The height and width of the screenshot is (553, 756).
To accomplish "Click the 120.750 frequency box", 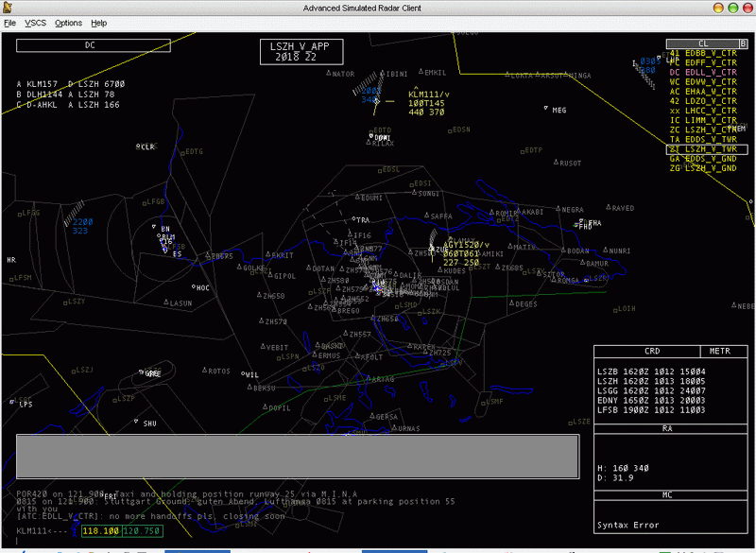I will pos(142,531).
